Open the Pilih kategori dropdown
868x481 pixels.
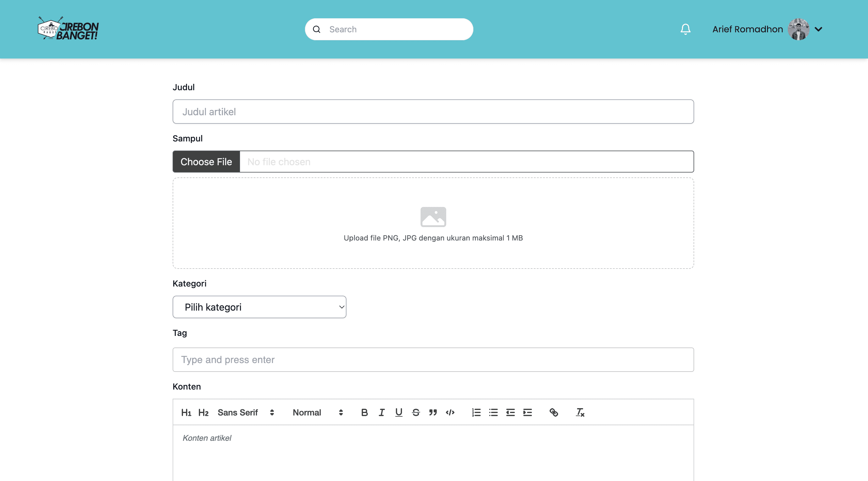click(259, 307)
